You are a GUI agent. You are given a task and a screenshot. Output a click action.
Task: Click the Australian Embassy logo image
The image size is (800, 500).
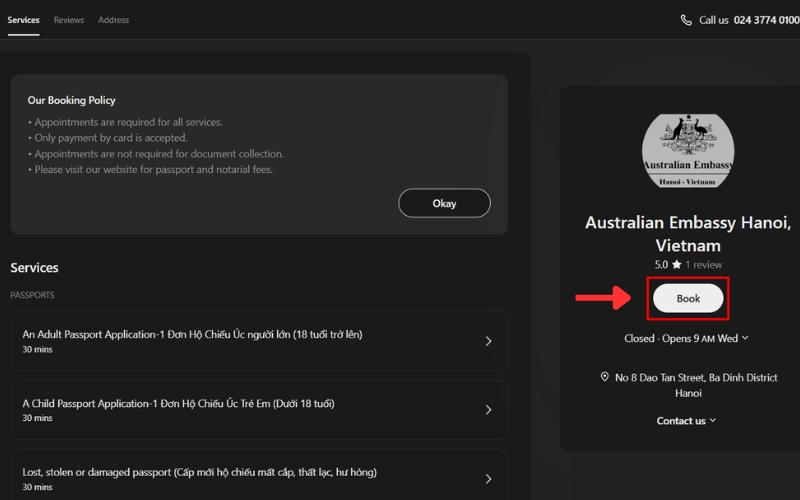click(x=688, y=151)
